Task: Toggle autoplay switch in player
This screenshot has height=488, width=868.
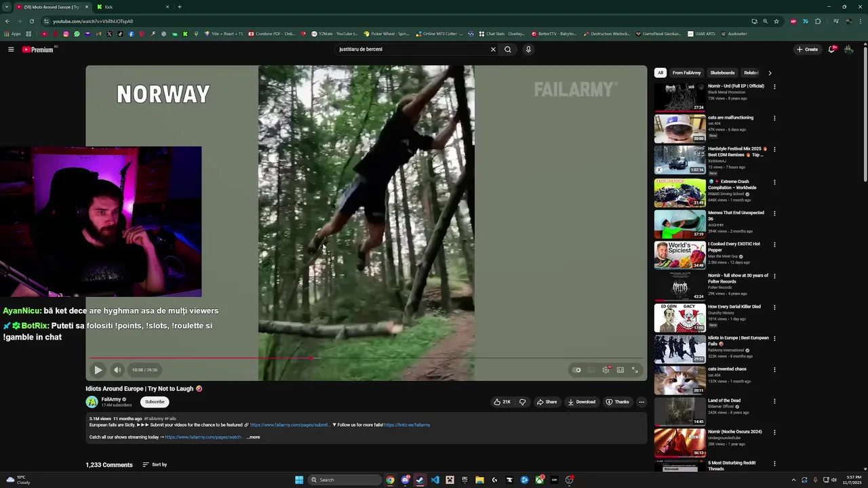Action: [x=577, y=370]
